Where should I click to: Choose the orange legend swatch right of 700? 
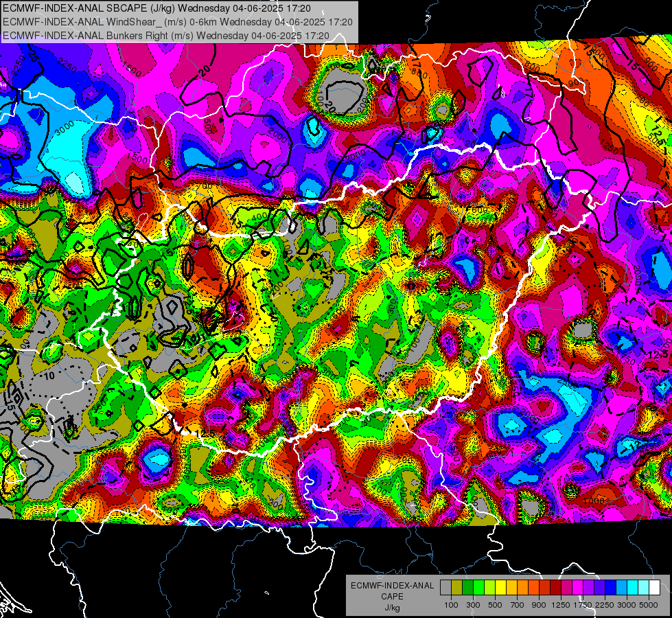click(x=523, y=588)
